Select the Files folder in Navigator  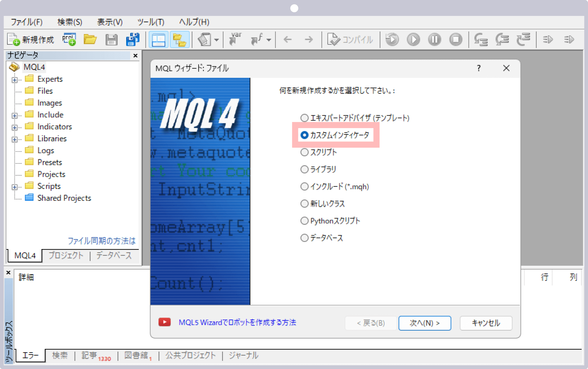click(45, 91)
